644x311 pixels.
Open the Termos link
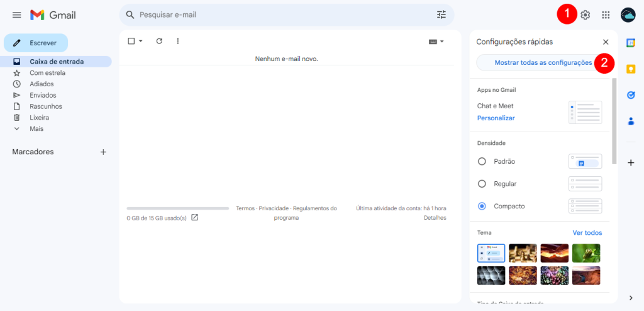click(x=245, y=208)
